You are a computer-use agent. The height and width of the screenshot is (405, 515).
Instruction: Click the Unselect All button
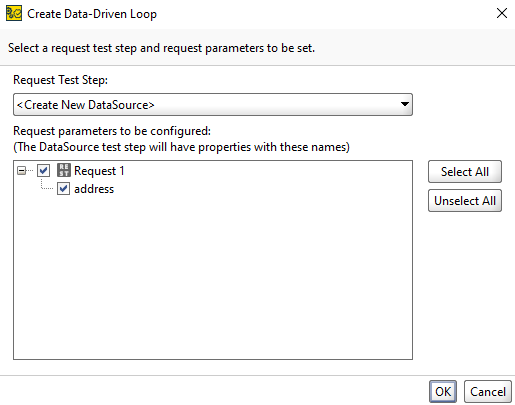pyautogui.click(x=465, y=201)
